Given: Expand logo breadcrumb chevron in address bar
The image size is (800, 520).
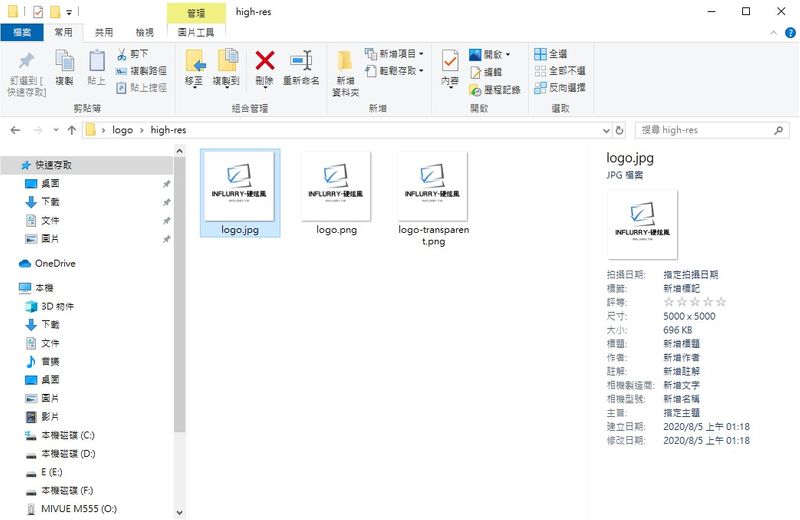Looking at the screenshot, I should [141, 130].
